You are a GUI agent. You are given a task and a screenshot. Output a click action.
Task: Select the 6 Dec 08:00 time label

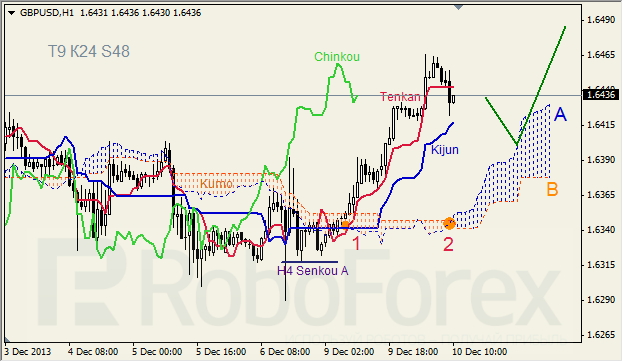pyautogui.click(x=285, y=352)
